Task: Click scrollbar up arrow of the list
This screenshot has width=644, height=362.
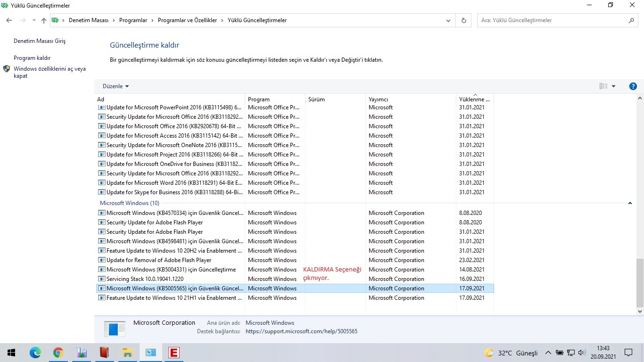Action: click(640, 99)
